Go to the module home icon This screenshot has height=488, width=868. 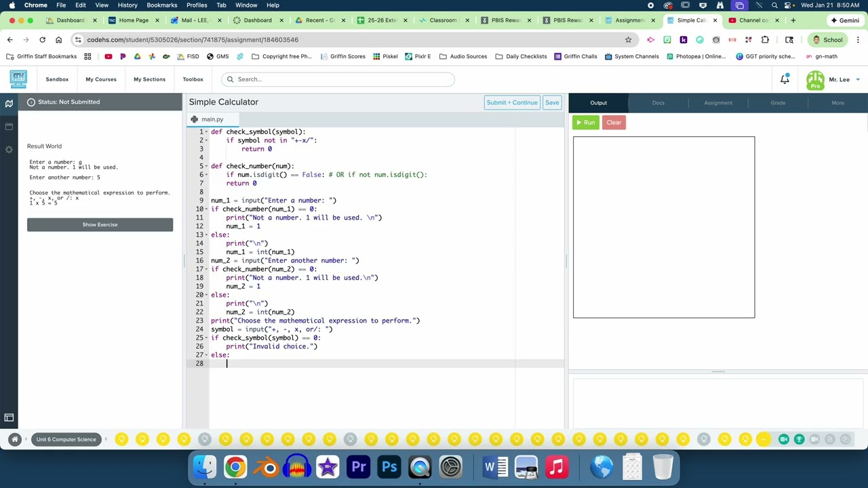click(x=14, y=439)
